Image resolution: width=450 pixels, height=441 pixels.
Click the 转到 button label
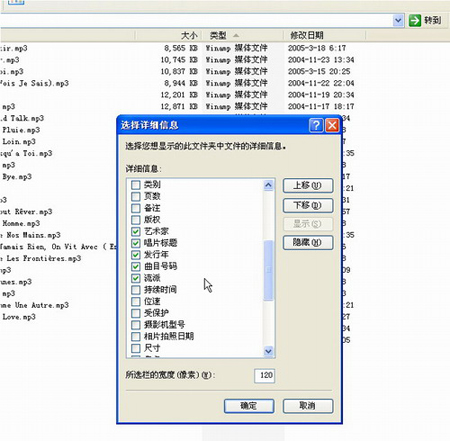[432, 21]
